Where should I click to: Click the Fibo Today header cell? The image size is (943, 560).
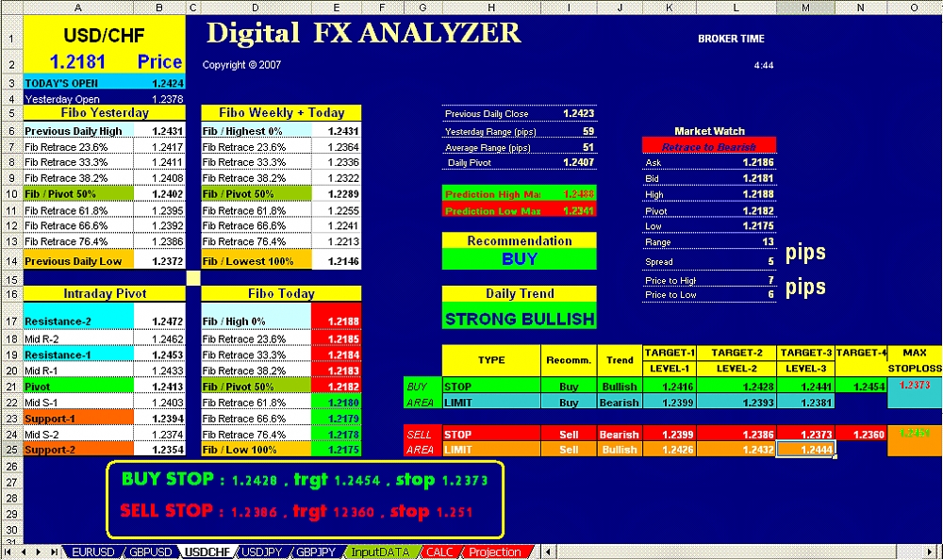coord(281,293)
